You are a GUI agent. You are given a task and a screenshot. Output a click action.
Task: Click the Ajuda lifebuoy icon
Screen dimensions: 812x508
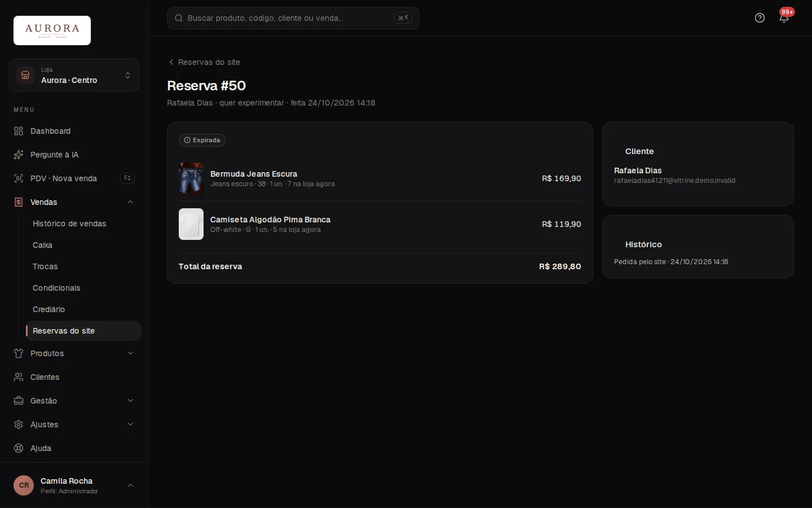coord(19,448)
